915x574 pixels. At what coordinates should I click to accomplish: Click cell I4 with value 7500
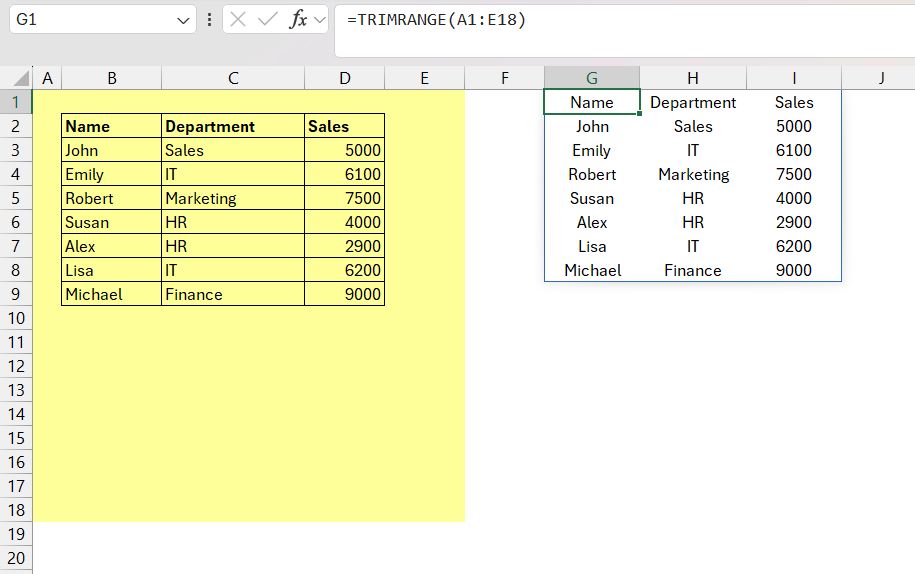coord(794,174)
